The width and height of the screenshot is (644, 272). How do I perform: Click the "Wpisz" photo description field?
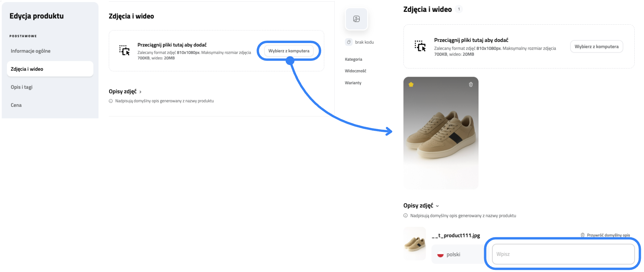(x=563, y=254)
